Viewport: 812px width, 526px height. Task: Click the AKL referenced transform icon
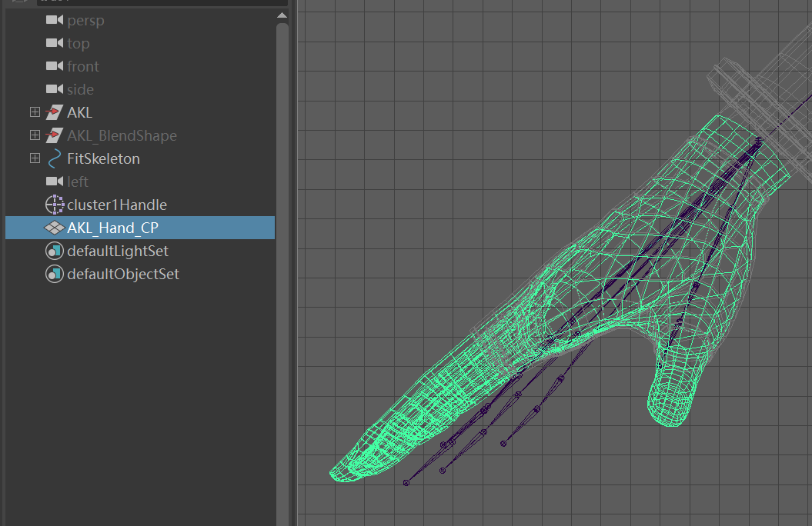[x=54, y=112]
